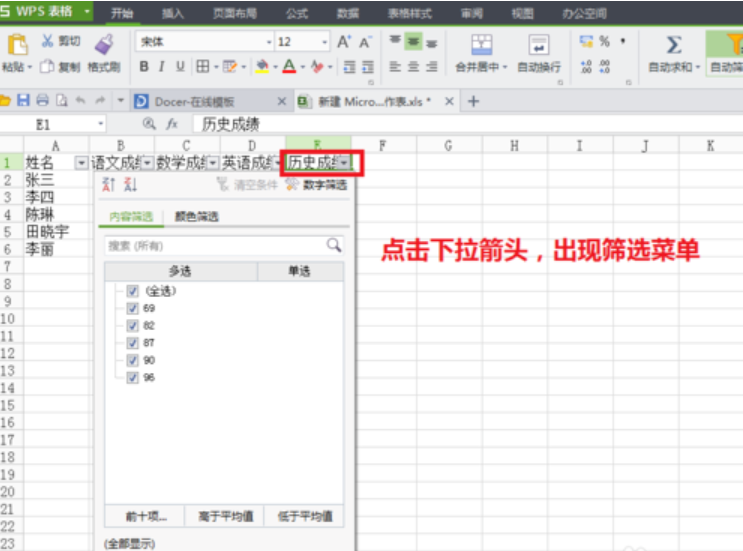Uncheck the (全选) select-all checkbox
Viewport: 743px width, 551px height.
pos(133,290)
